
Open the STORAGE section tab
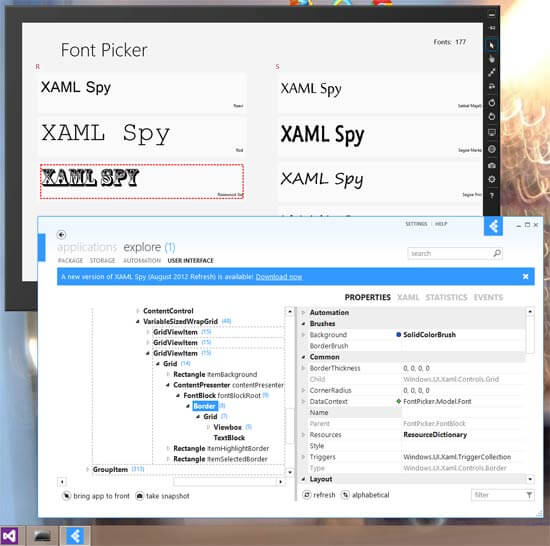tap(102, 260)
